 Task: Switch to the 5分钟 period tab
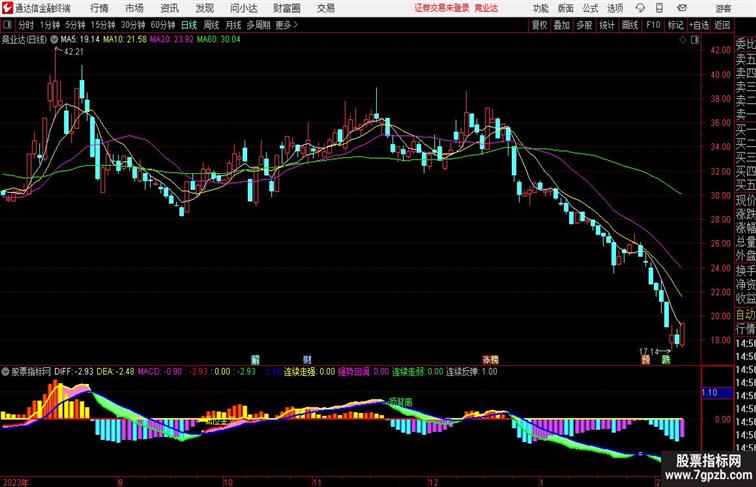point(75,25)
